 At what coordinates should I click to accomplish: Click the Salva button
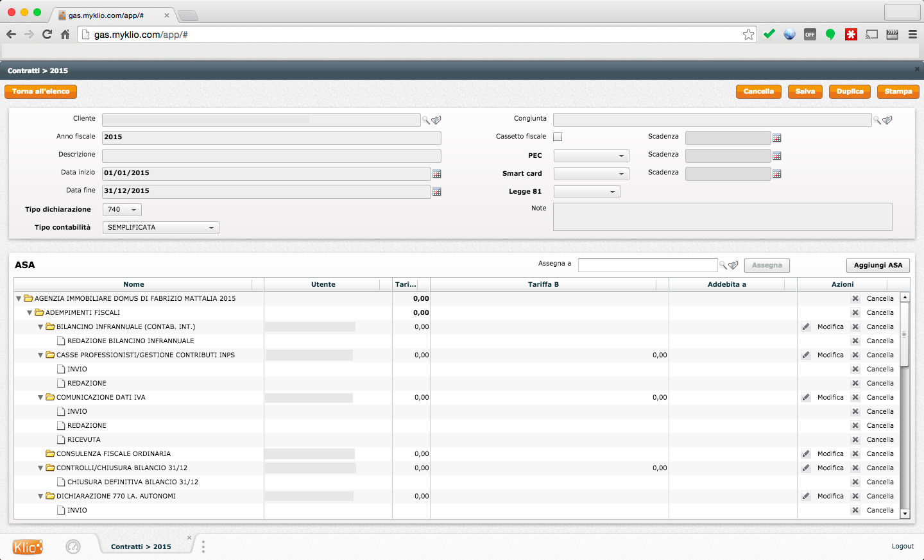point(805,92)
